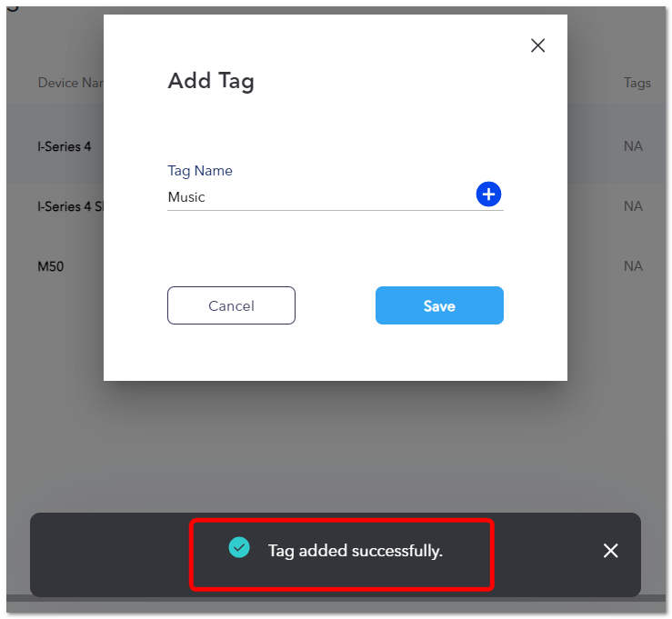
Task: Click the Device Name column header
Action: pyautogui.click(x=71, y=83)
